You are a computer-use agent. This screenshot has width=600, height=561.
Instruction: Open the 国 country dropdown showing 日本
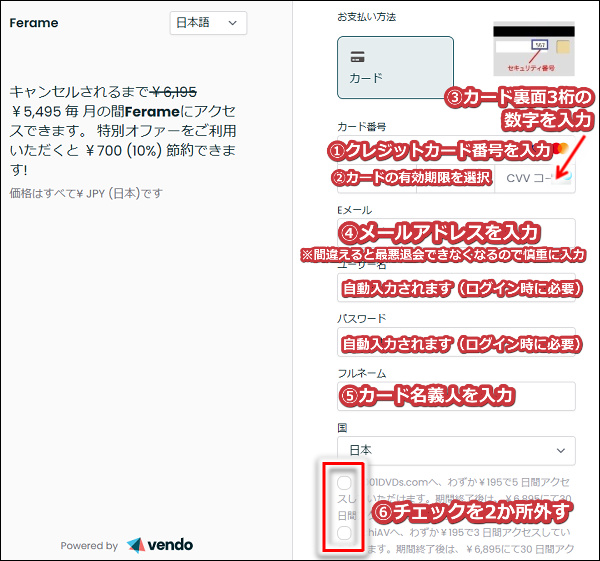(456, 450)
